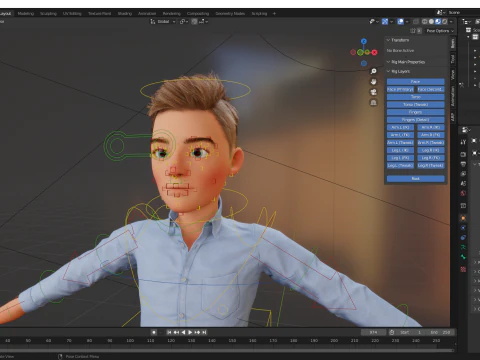480x360 pixels.
Task: Open the Animation sidebar tab
Action: (453, 96)
